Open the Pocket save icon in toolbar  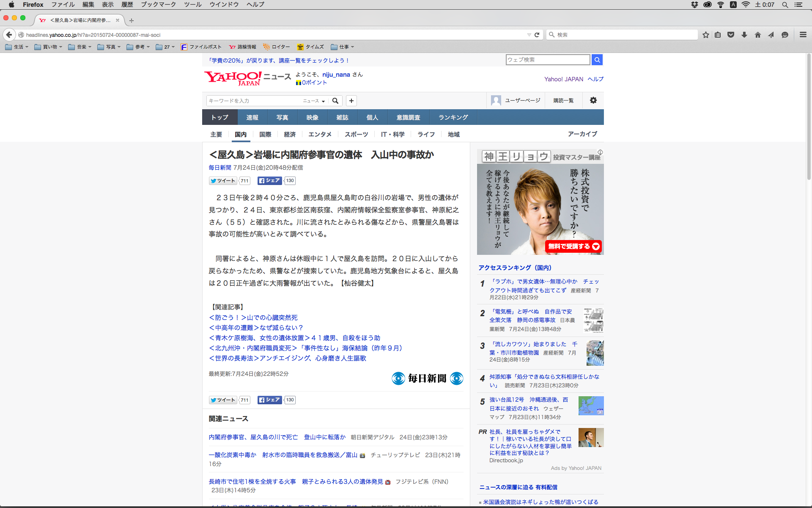[731, 35]
